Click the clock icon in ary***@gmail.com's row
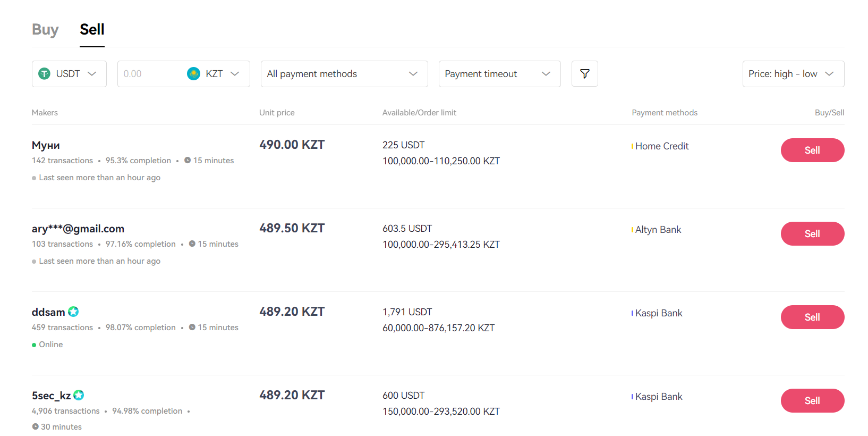 tap(192, 244)
